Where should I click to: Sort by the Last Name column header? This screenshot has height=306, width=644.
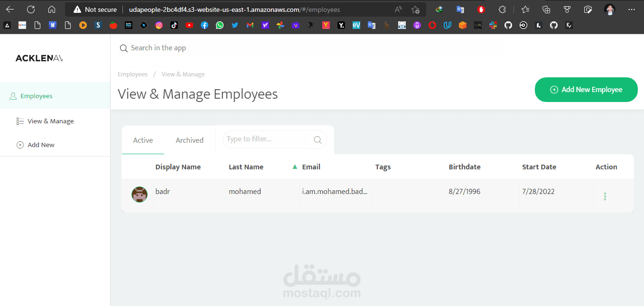click(x=246, y=167)
